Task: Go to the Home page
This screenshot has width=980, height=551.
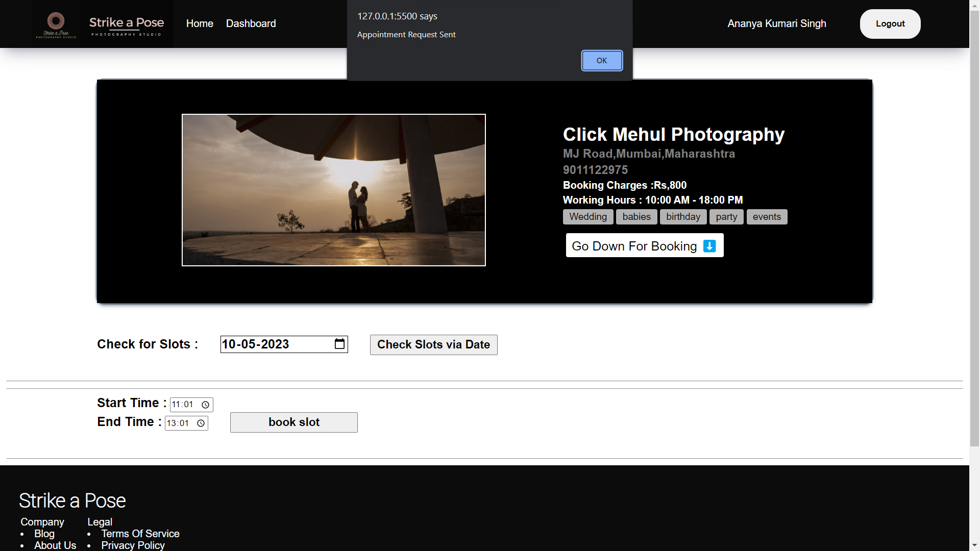Action: click(x=200, y=23)
